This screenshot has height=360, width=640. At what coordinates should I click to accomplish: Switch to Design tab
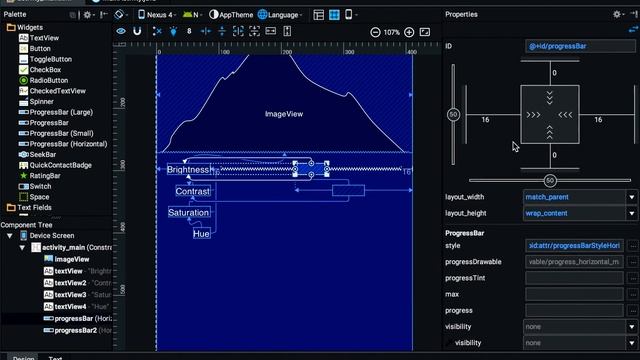[x=23, y=358]
